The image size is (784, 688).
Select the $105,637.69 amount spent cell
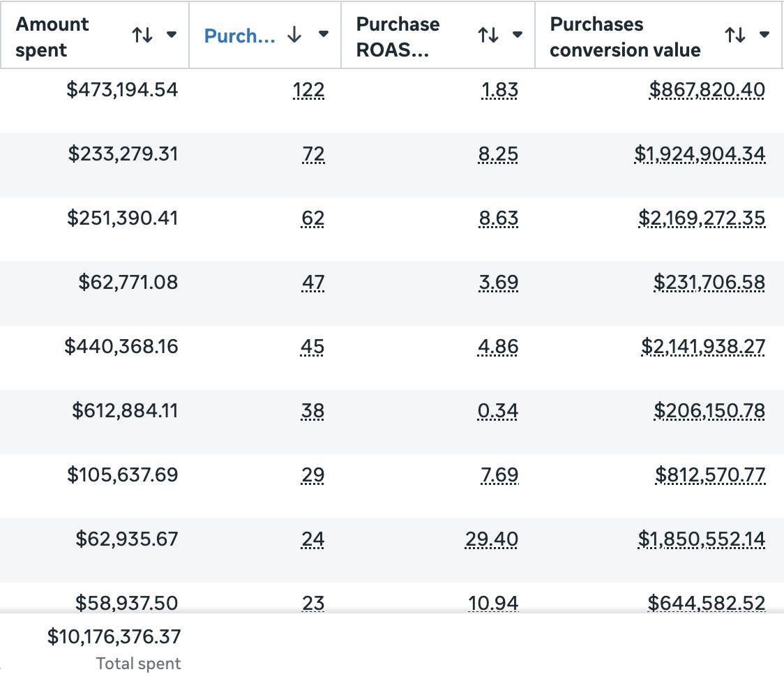123,474
